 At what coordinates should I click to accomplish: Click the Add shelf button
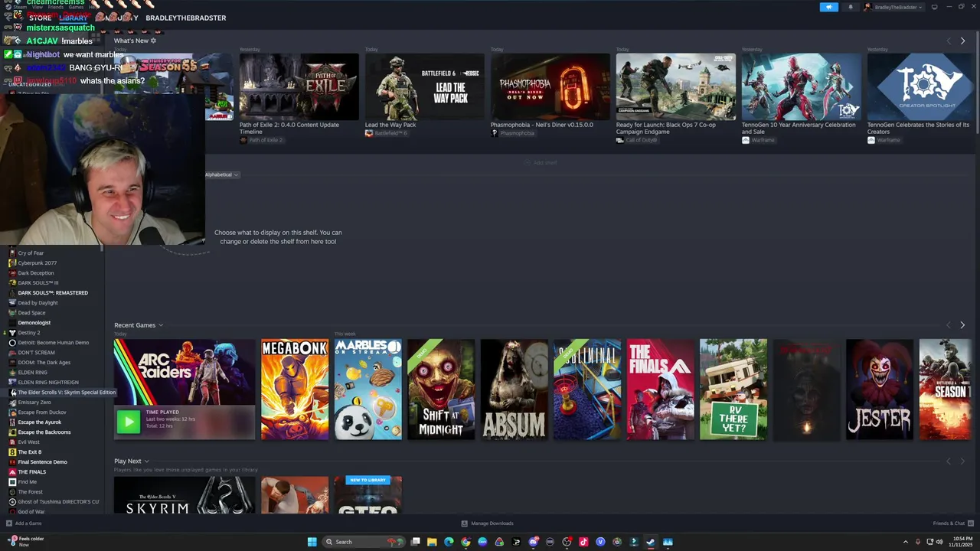541,163
